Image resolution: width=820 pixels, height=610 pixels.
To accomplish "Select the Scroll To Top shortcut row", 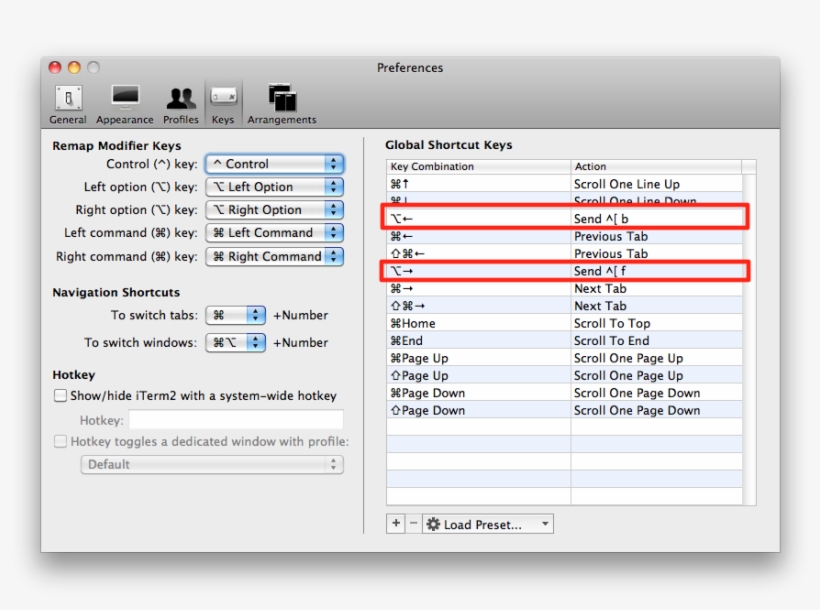I will (564, 323).
